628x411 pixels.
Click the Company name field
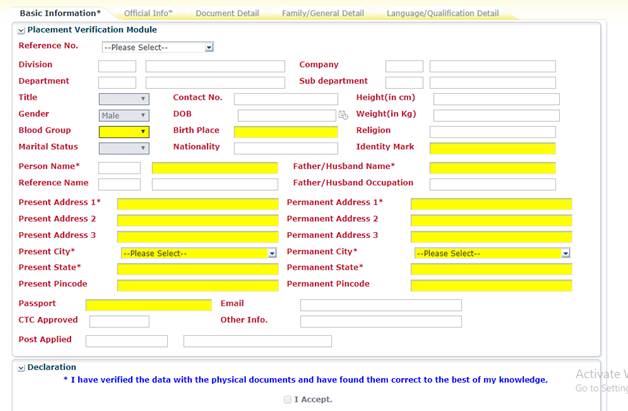(x=493, y=66)
